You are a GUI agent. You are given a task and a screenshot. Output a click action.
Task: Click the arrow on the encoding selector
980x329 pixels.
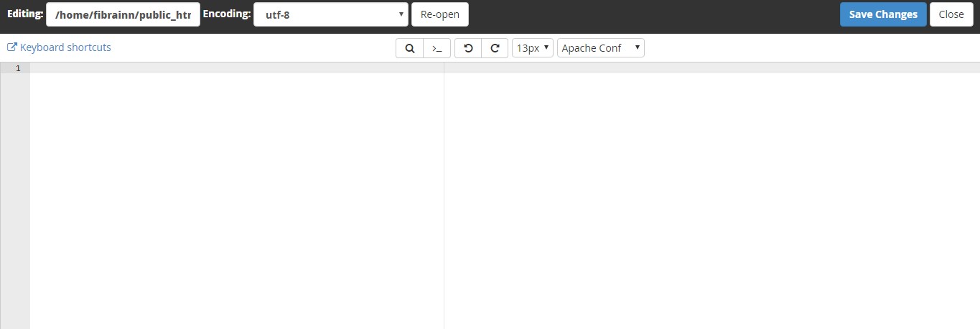[401, 14]
